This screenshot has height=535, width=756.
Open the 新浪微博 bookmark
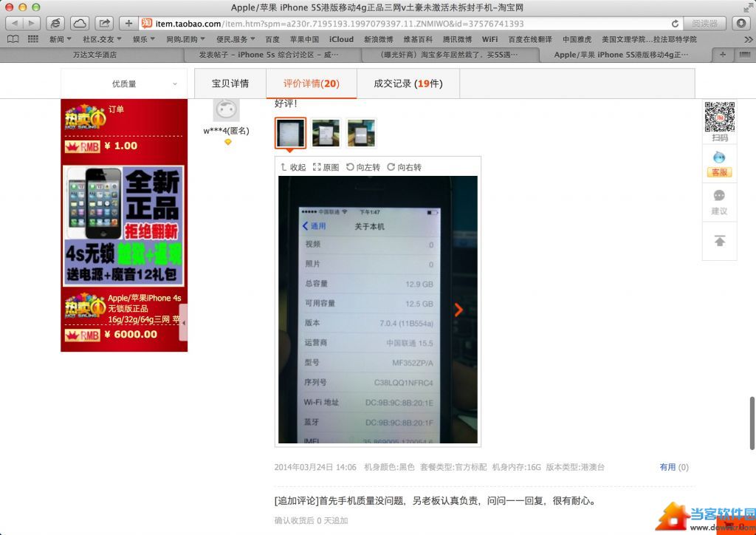[379, 40]
